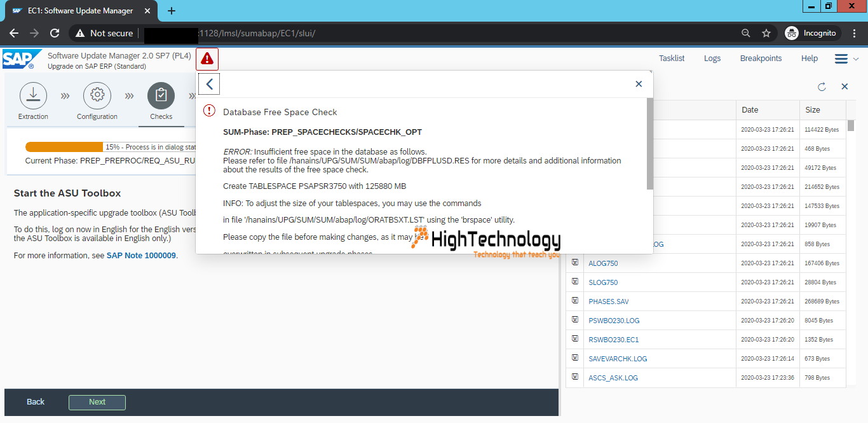Sort by the Date column header

pyautogui.click(x=768, y=110)
